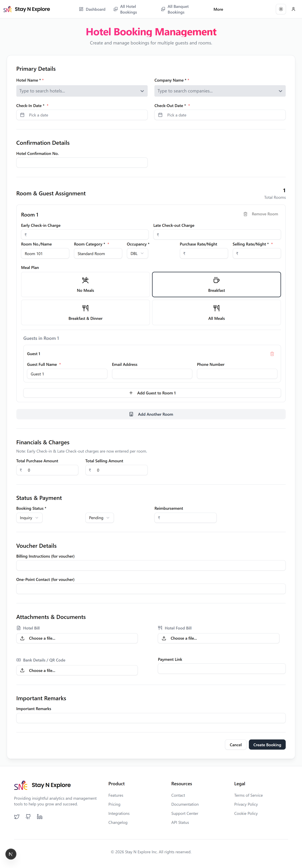Focus the Selling Rate/Night field
Viewport: 302px width, 868px height.
257,253
